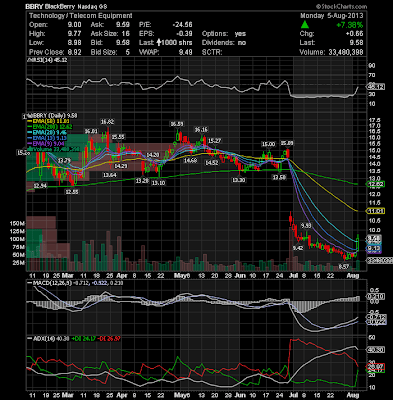Viewport: 393px width, 400px height.
Task: Click the 9.42 price annotation
Action: (x=298, y=248)
